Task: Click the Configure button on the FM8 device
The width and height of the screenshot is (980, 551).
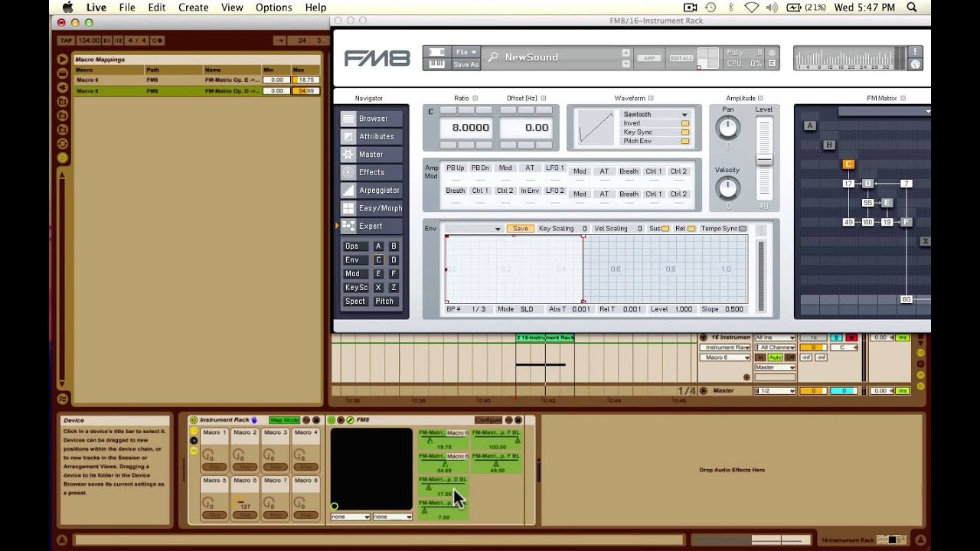Action: click(x=488, y=420)
